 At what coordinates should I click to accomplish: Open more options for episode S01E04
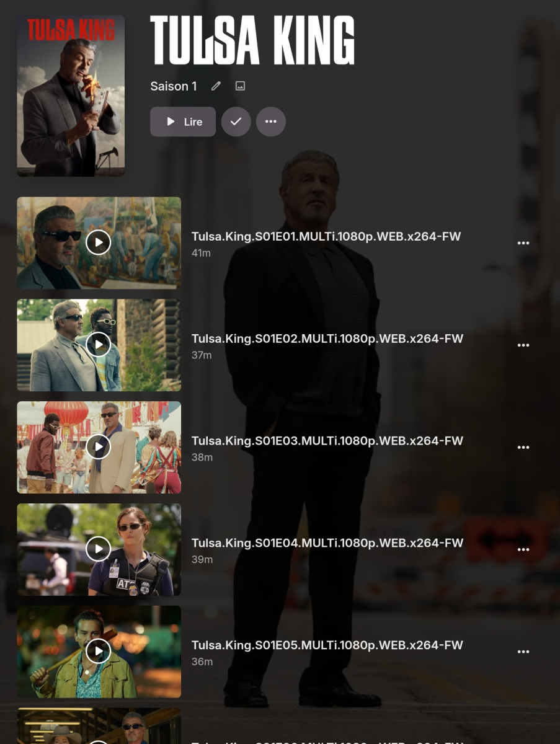(x=523, y=550)
